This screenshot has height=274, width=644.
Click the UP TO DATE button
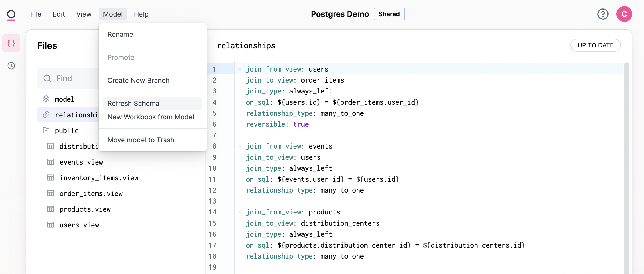[595, 45]
